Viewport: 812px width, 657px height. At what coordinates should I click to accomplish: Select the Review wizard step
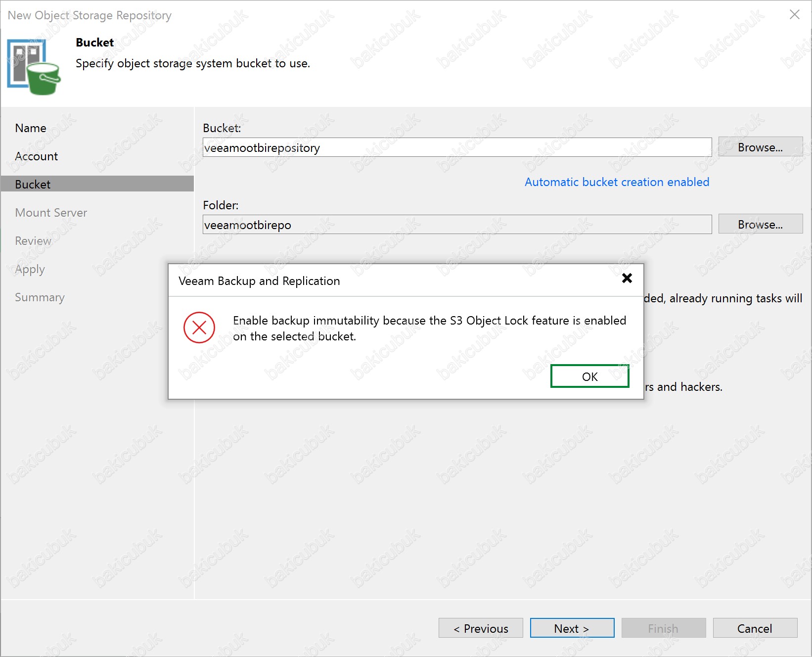point(33,241)
